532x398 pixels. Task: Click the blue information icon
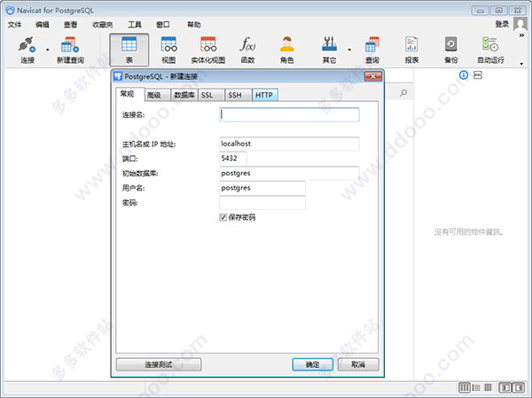click(x=464, y=75)
